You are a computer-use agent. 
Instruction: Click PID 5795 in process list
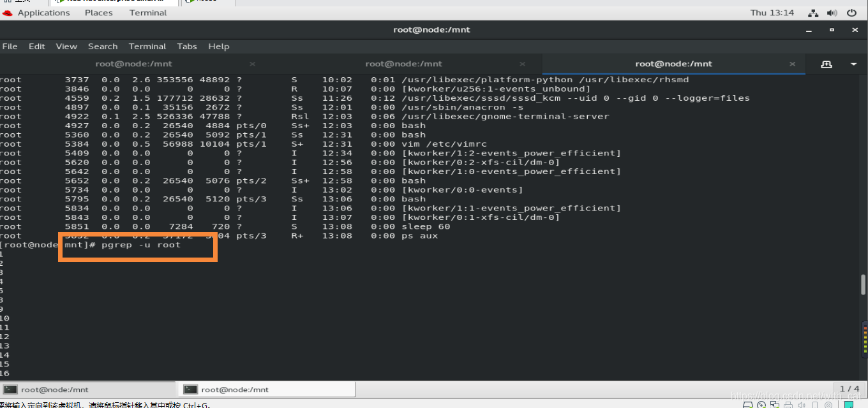(77, 199)
